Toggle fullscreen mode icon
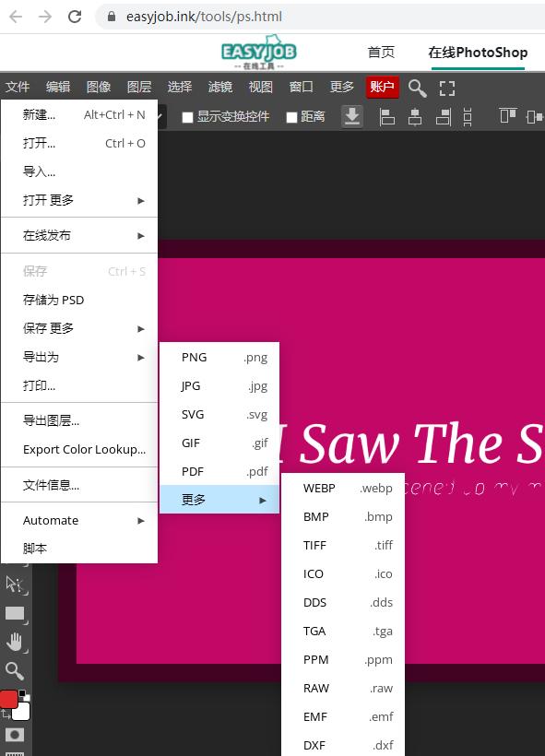The width and height of the screenshot is (545, 756). [447, 89]
